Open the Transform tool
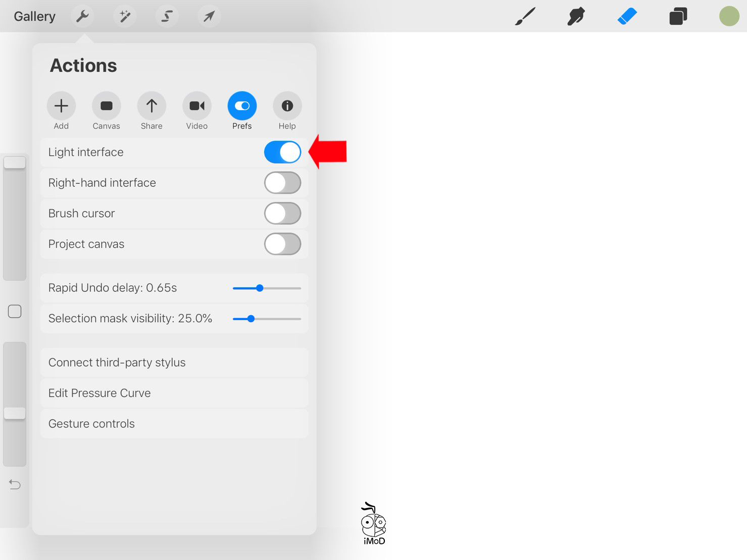 coord(208,16)
